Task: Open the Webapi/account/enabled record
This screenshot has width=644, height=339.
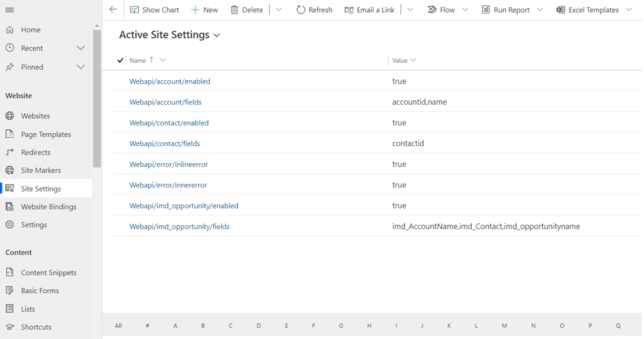Action: point(170,82)
